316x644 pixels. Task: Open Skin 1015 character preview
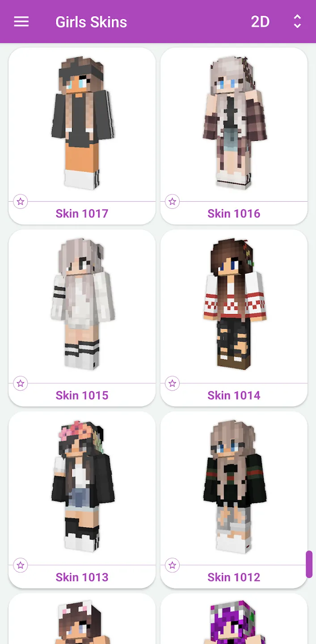(82, 304)
